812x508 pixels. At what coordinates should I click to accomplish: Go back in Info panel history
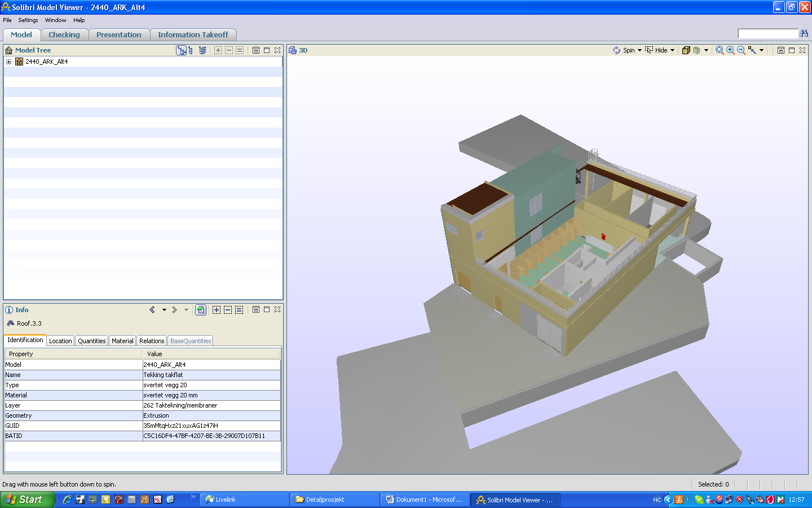click(x=152, y=310)
